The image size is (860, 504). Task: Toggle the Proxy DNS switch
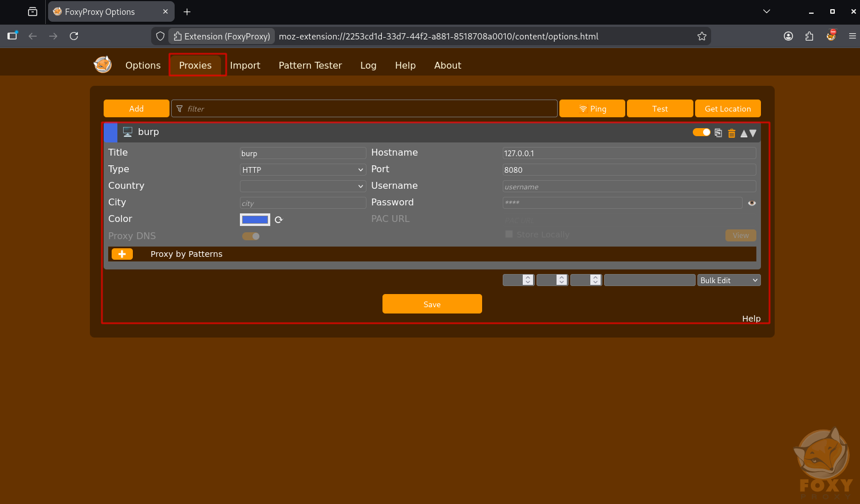(x=251, y=236)
